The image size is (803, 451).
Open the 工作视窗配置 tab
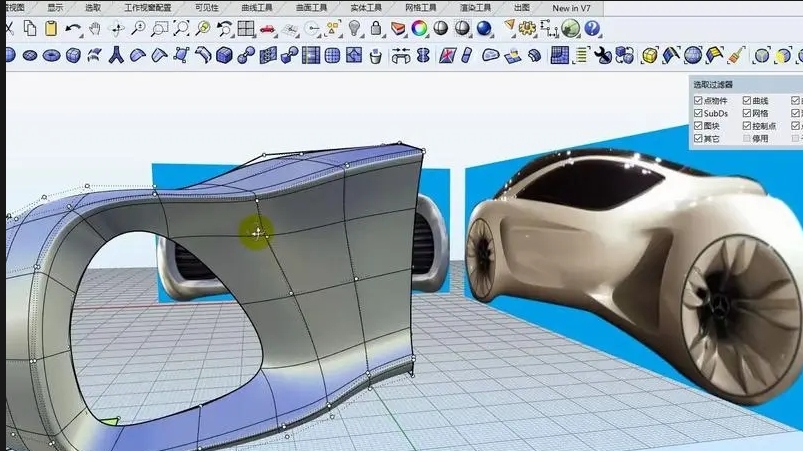pos(147,8)
